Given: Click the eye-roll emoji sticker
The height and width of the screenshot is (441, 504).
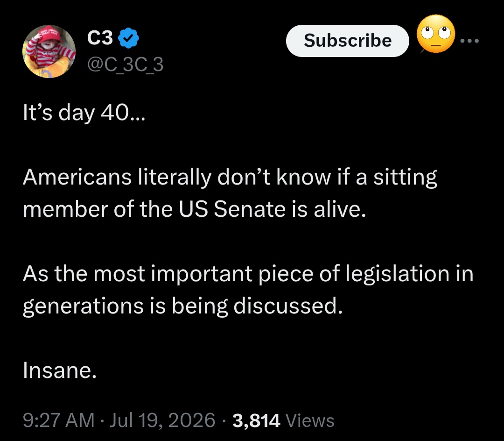Looking at the screenshot, I should 435,34.
